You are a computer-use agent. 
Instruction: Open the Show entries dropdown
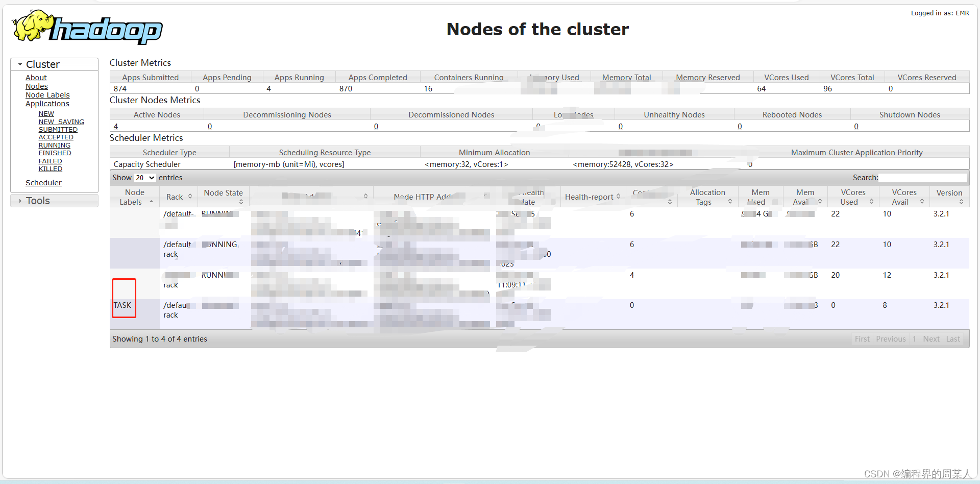pos(144,178)
